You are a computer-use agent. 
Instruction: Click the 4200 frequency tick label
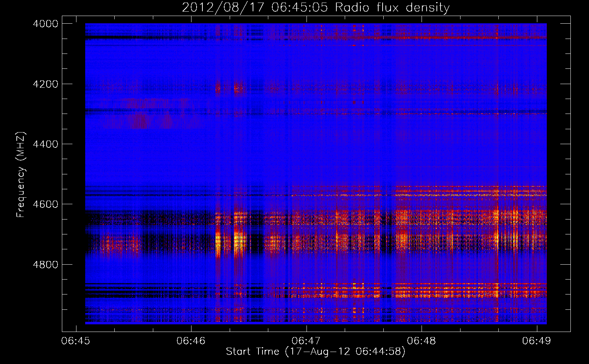point(46,84)
